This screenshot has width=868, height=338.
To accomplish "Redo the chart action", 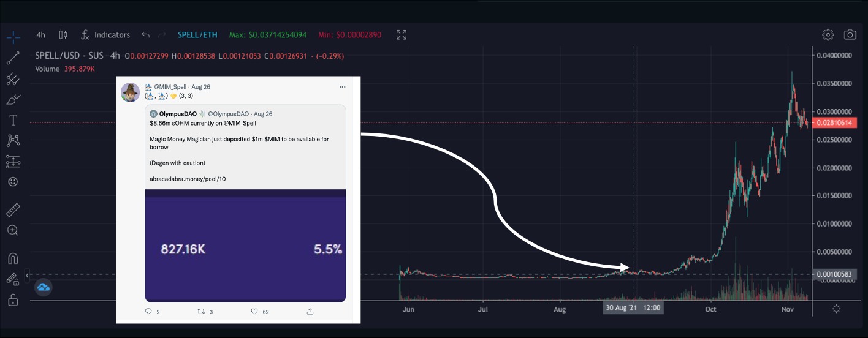I will pyautogui.click(x=162, y=35).
